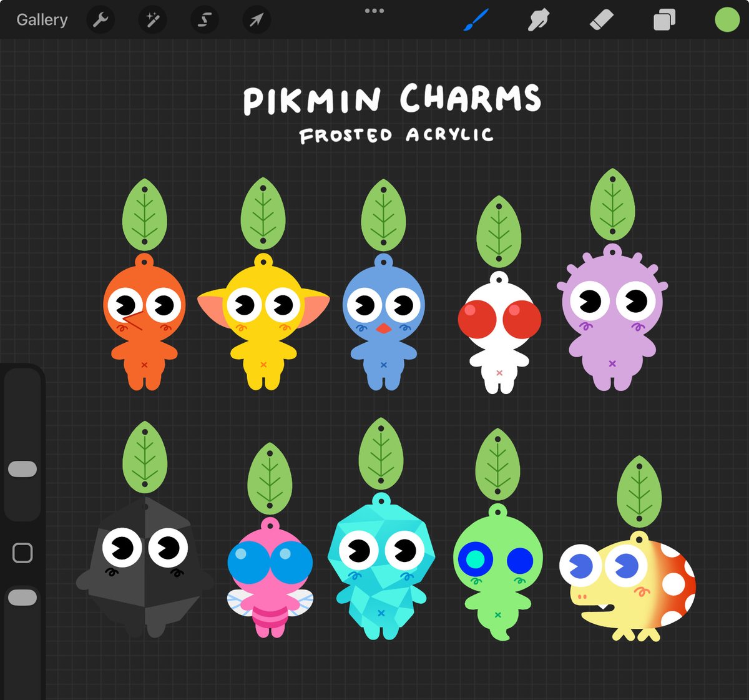Screen dimensions: 749x700
Task: Return to the Gallery
Action: (x=41, y=19)
